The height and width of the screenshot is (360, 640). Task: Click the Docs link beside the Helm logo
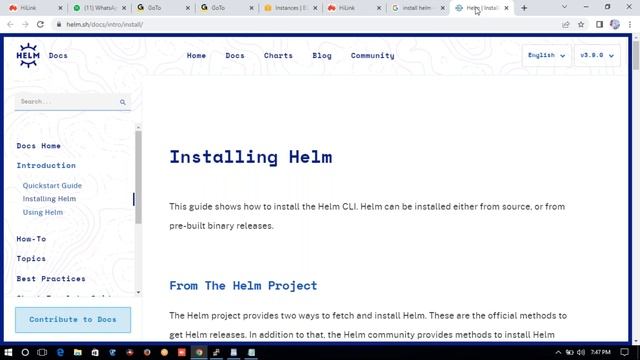tap(58, 56)
